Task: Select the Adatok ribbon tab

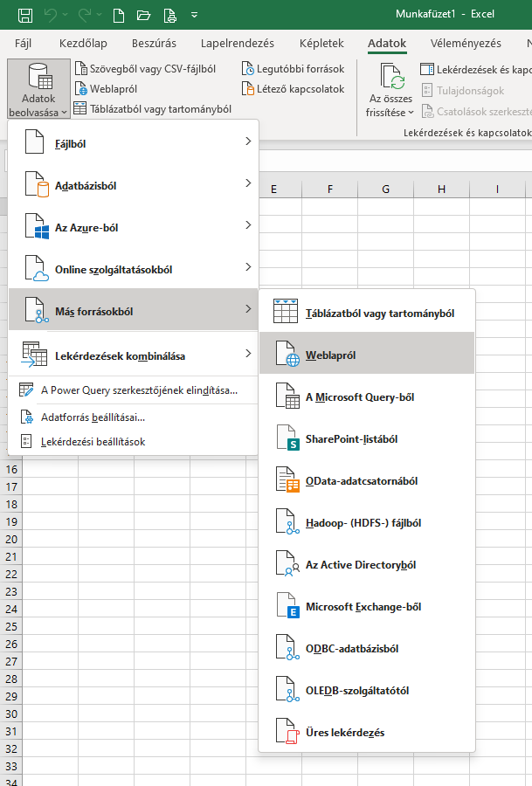Action: pyautogui.click(x=387, y=44)
